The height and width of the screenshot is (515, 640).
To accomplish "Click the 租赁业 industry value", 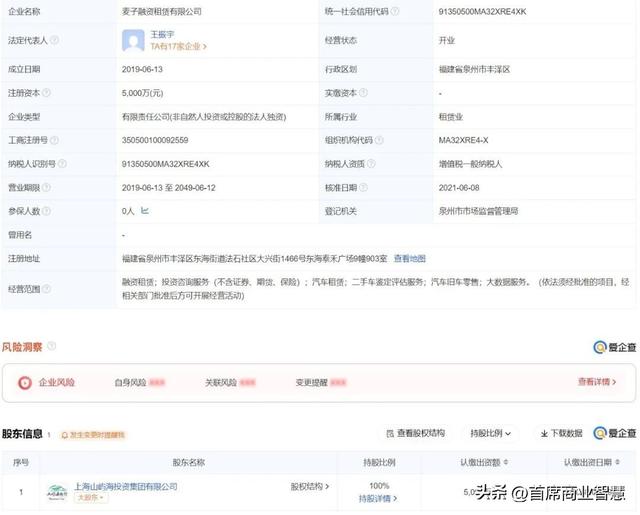I will pyautogui.click(x=451, y=117).
